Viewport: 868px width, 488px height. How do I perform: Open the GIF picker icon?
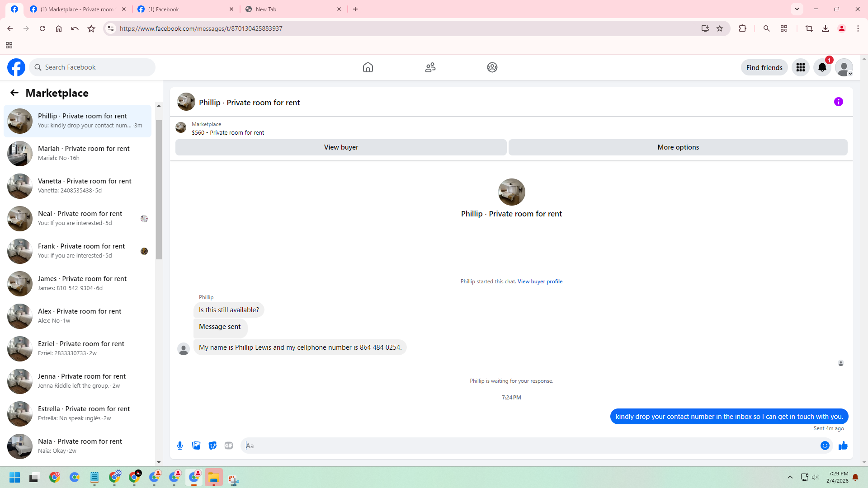click(229, 446)
